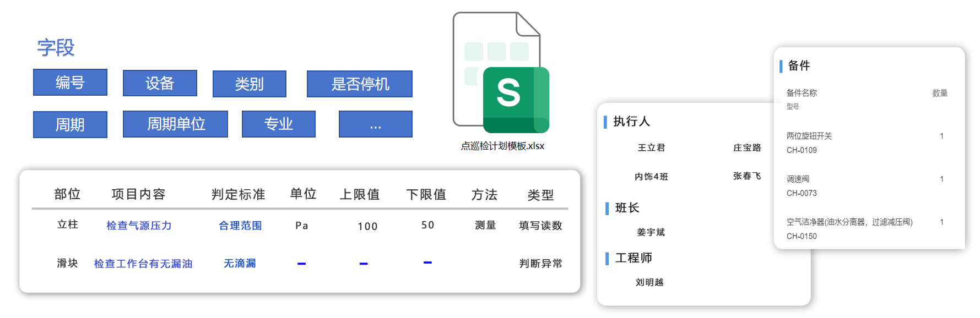Select executor 王立君
980x318 pixels.
pos(651,147)
